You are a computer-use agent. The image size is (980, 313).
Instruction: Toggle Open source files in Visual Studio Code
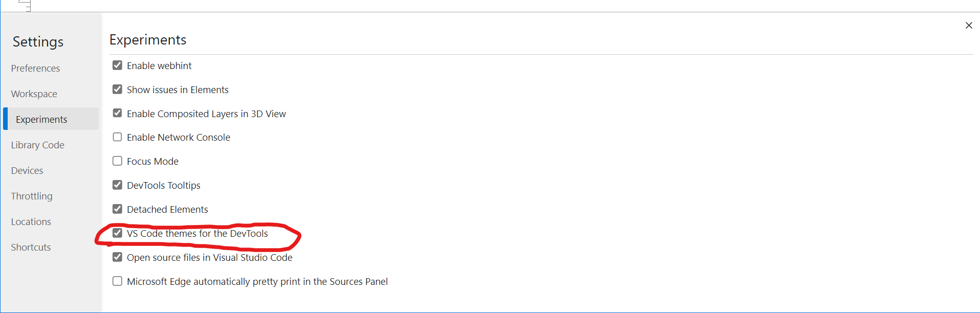point(117,257)
